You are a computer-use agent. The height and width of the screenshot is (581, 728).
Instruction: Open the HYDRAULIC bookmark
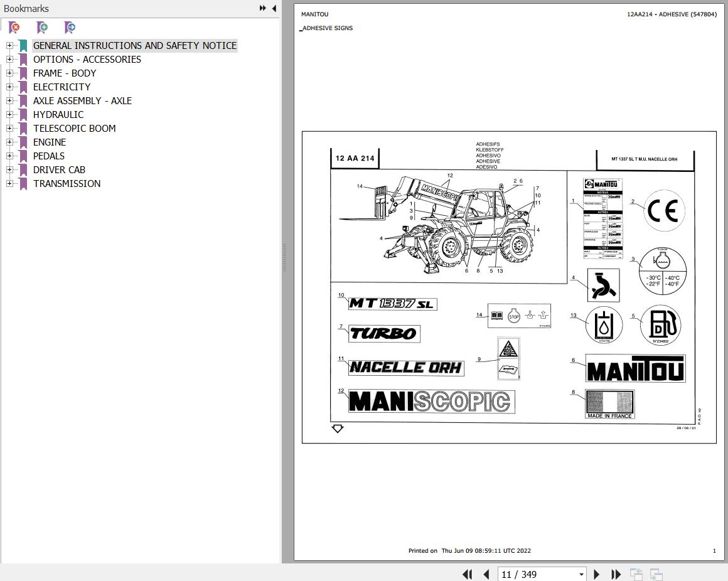58,115
